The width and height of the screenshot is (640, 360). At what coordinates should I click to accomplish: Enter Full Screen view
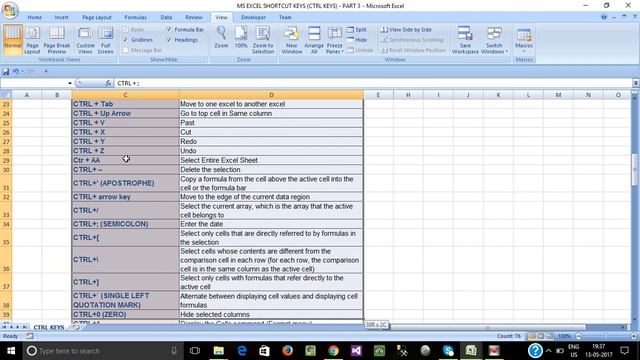pyautogui.click(x=105, y=40)
